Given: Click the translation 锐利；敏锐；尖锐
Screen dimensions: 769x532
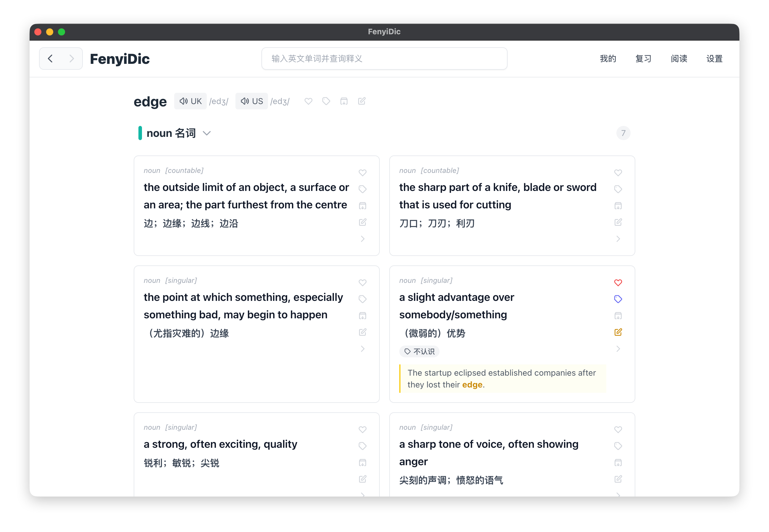Looking at the screenshot, I should pyautogui.click(x=181, y=463).
